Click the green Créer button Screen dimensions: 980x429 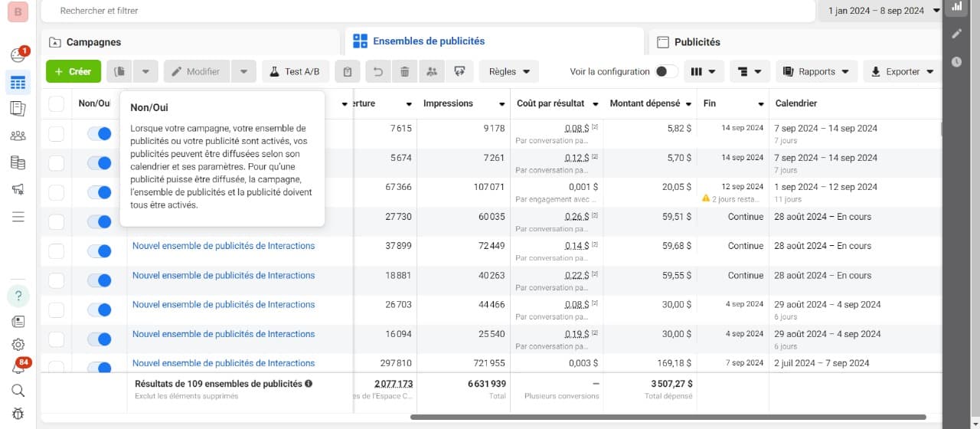pyautogui.click(x=73, y=71)
